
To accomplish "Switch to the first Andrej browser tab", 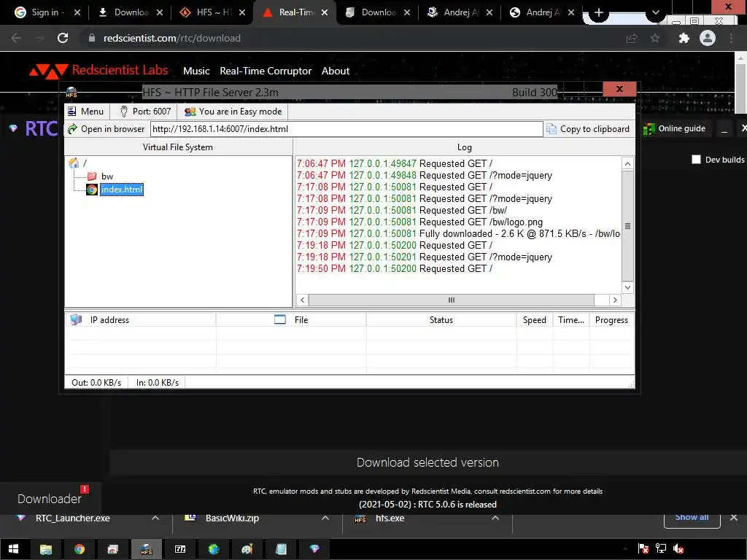I will point(452,12).
